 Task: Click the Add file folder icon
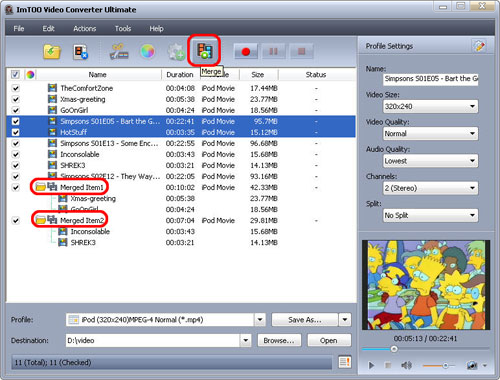click(52, 52)
